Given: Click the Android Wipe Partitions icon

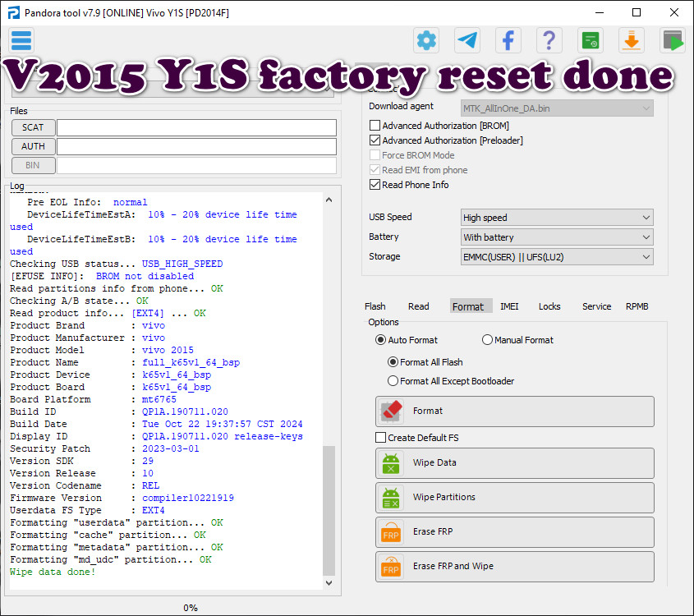Looking at the screenshot, I should click(391, 498).
